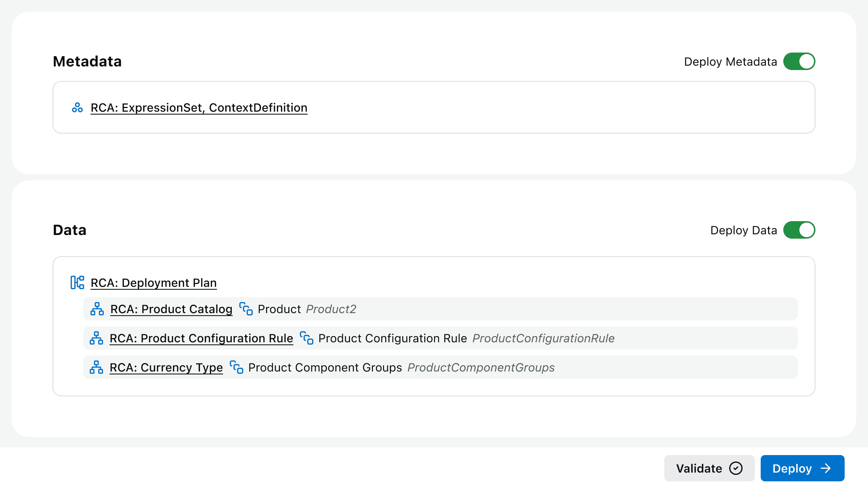The width and height of the screenshot is (868, 489).
Task: Open the RCA: Product Catalog link
Action: [x=171, y=309]
